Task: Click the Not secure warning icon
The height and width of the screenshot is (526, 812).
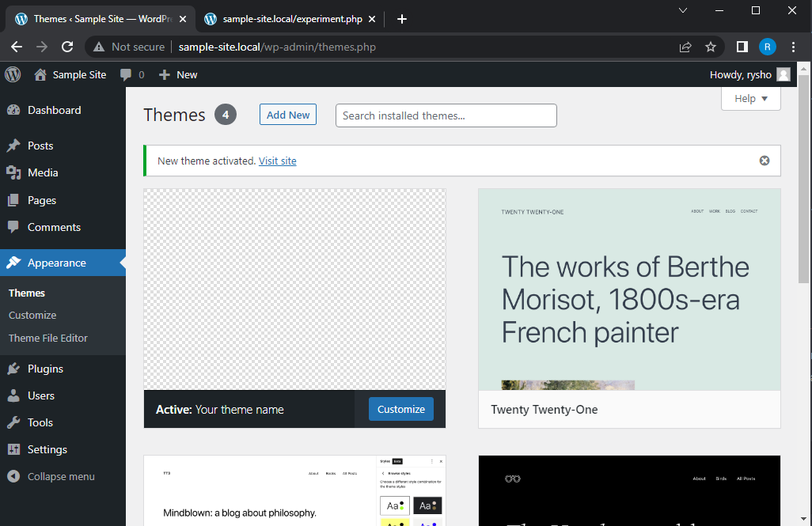Action: [x=99, y=47]
